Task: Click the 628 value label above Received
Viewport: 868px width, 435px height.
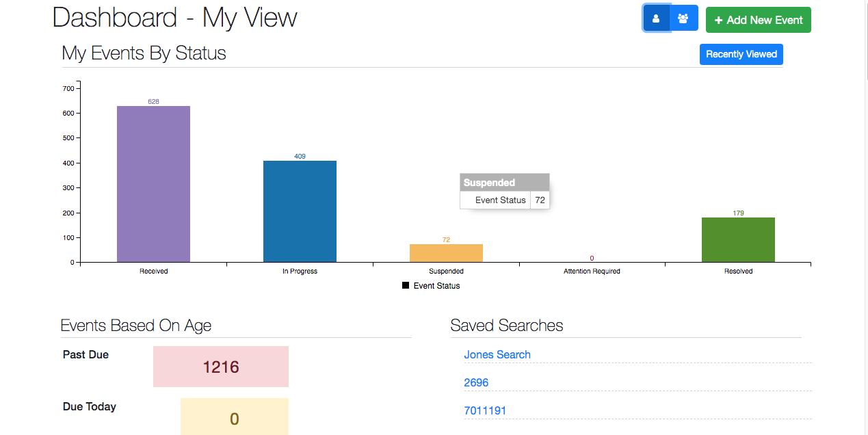Action: click(153, 101)
